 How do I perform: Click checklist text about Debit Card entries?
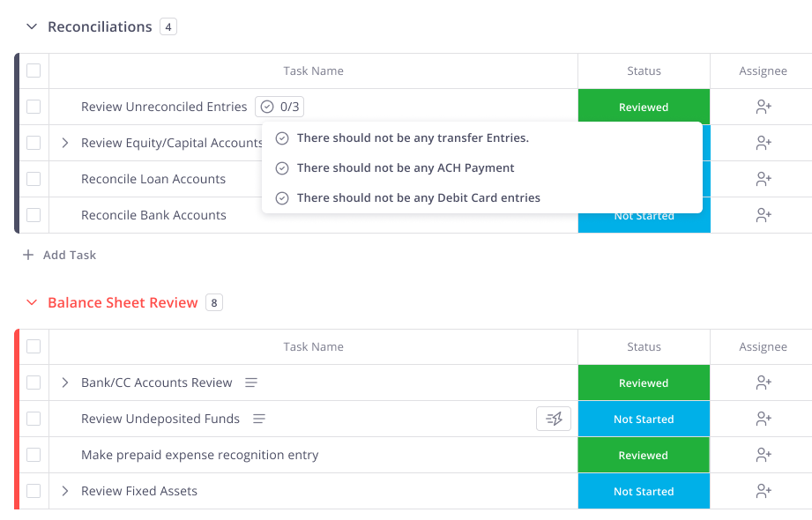[419, 198]
